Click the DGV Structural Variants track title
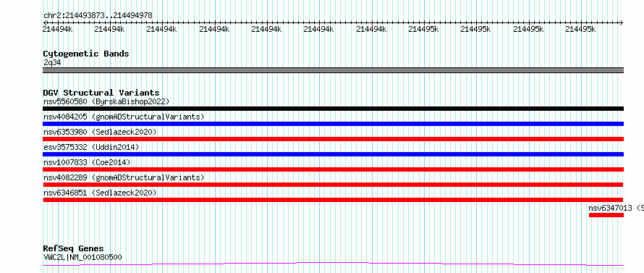This screenshot has width=644, height=273. pyautogui.click(x=101, y=93)
